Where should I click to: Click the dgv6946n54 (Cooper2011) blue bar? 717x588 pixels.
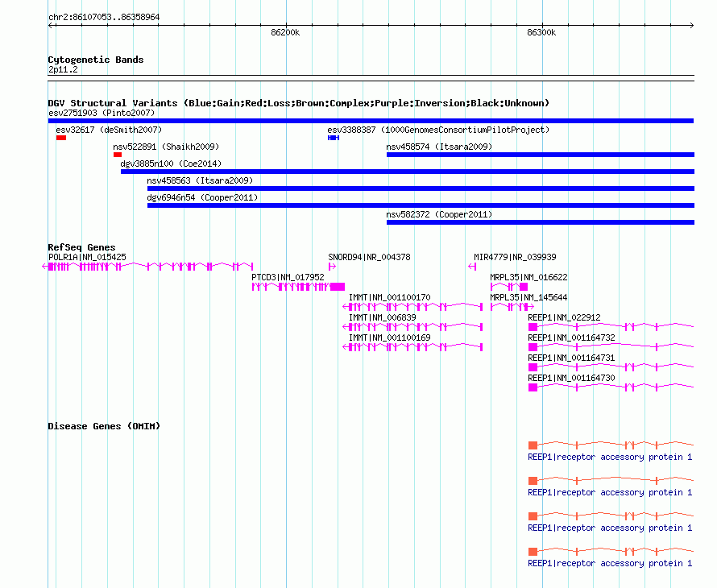coord(421,205)
